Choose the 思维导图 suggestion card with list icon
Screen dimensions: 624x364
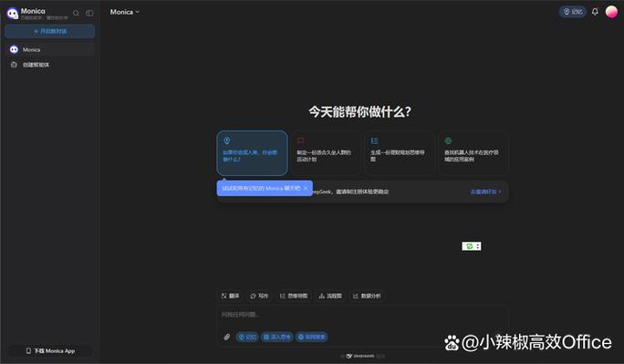pos(400,152)
